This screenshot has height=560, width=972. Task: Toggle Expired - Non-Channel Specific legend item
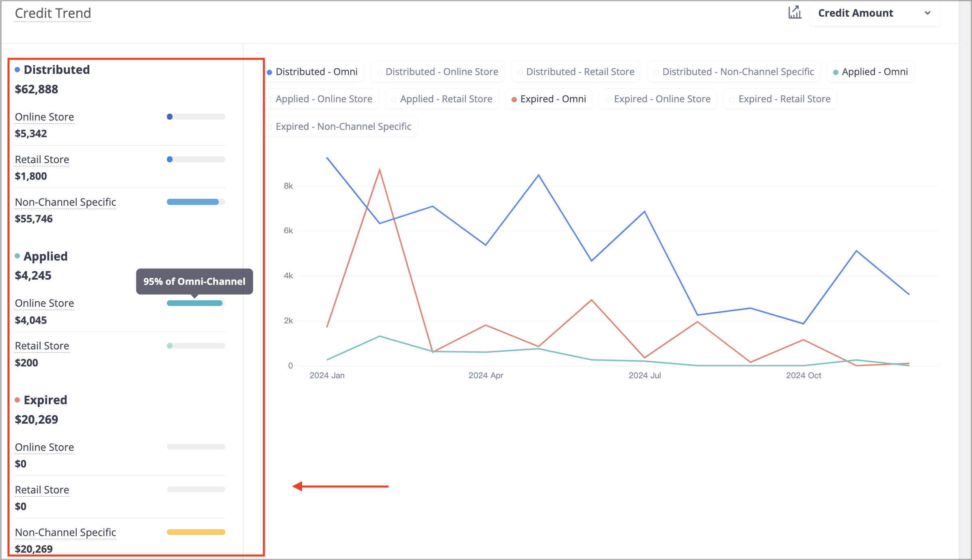339,127
